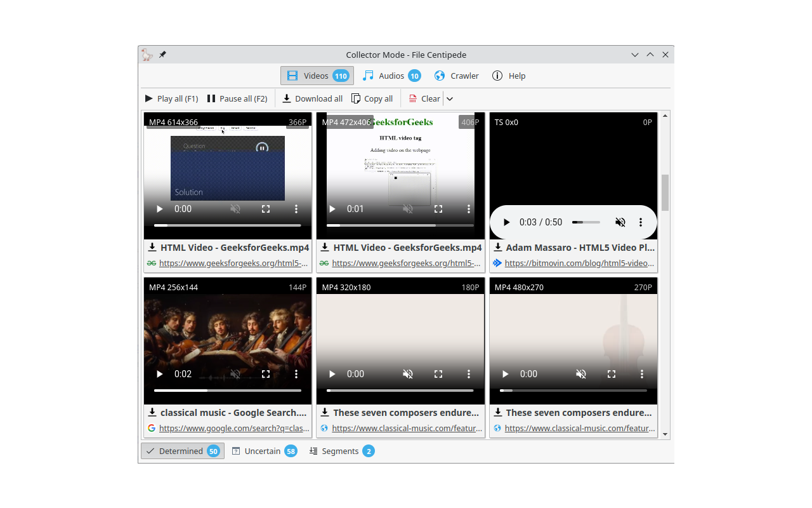
Task: Unmute the MP4 472x406 GeeksforGeeks video
Action: [408, 209]
